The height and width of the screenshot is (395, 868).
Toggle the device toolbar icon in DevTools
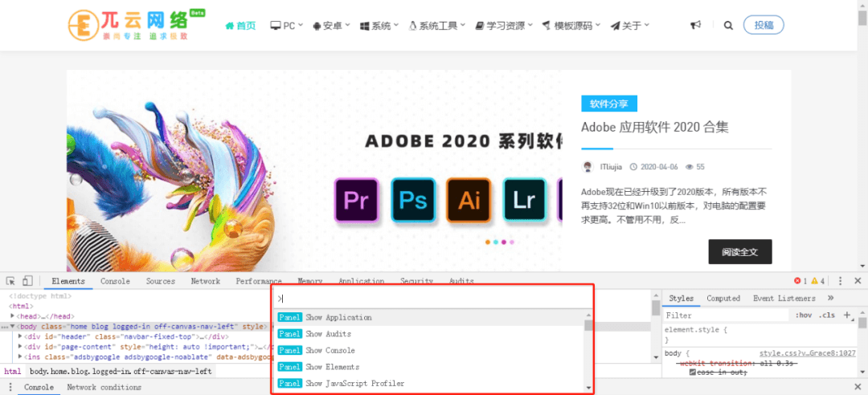pyautogui.click(x=27, y=281)
